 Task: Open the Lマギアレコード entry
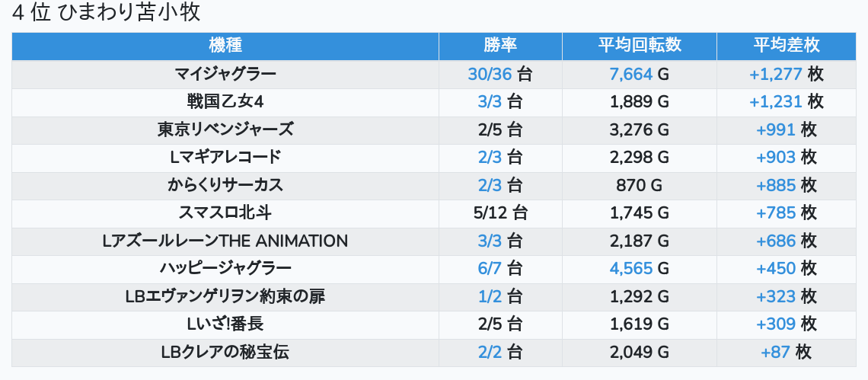[225, 157]
